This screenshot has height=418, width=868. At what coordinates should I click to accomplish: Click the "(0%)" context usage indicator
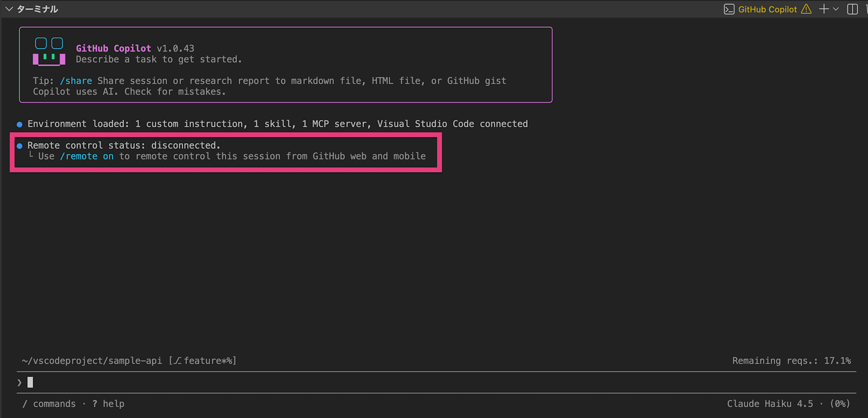pyautogui.click(x=840, y=404)
